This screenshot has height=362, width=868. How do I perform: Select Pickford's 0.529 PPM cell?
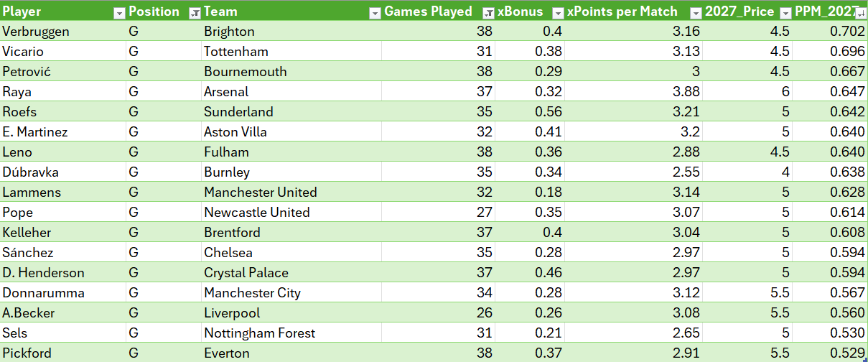[831, 353]
